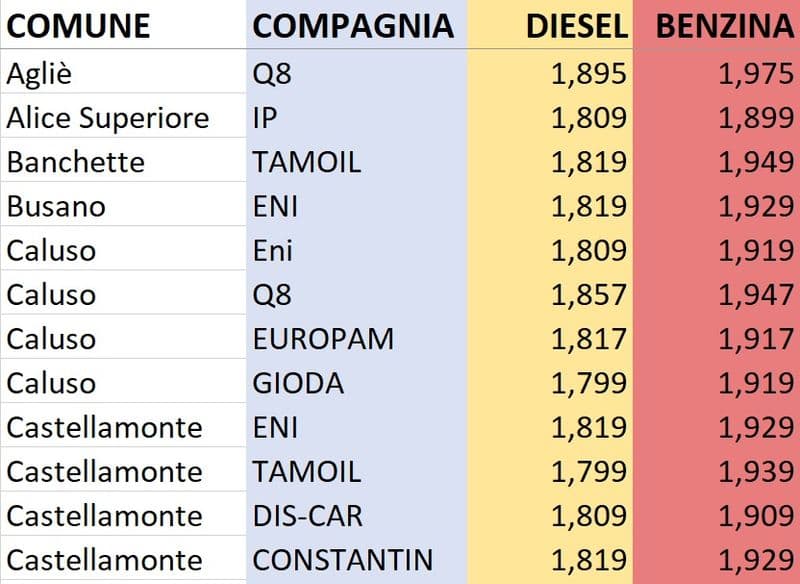Select the Agliè cell
This screenshot has width=800, height=584.
tap(38, 74)
